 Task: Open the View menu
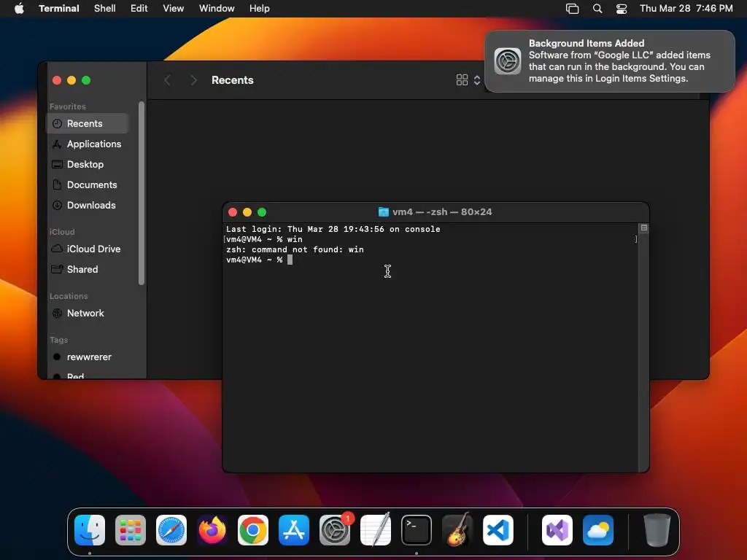tap(174, 8)
